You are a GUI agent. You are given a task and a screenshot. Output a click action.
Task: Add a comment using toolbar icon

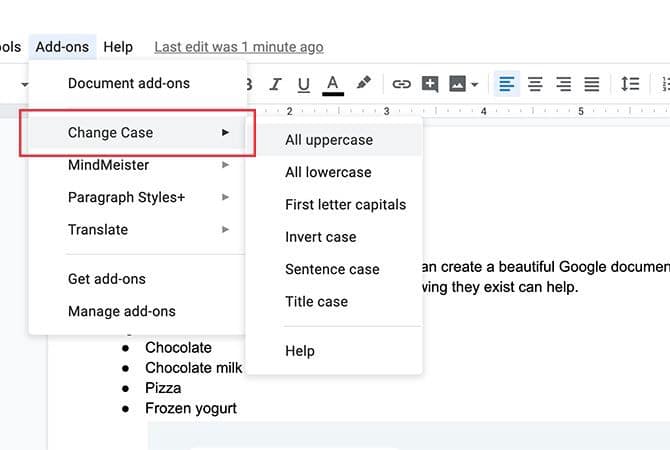coord(429,84)
